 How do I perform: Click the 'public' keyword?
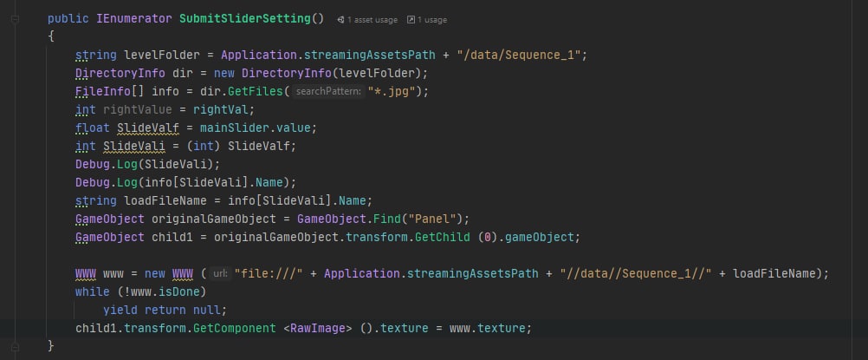[68, 18]
